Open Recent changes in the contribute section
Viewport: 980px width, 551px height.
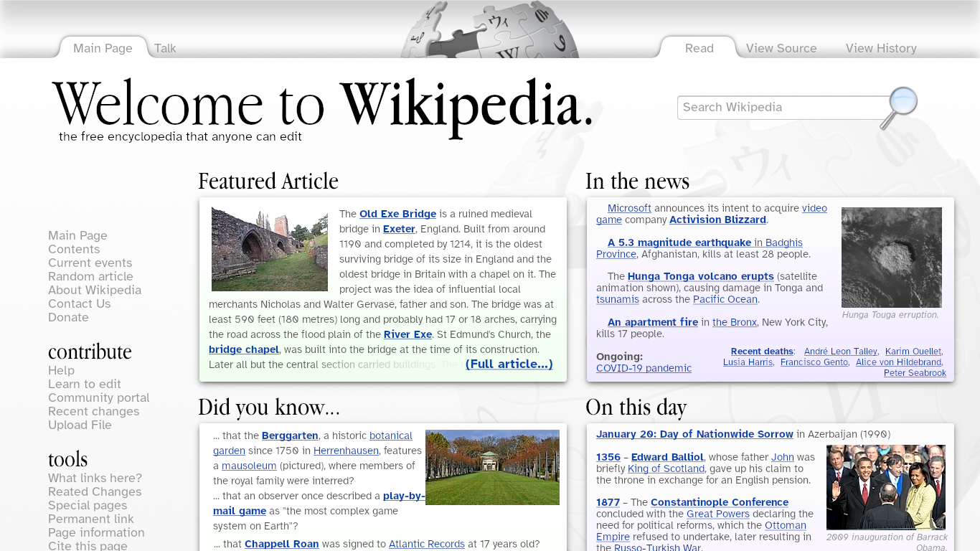pos(93,411)
